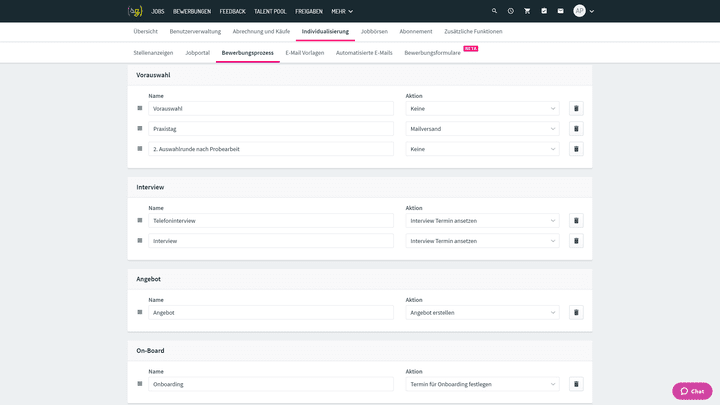Image resolution: width=720 pixels, height=405 pixels.
Task: Switch to Abrechnung und Käufe tab
Action: pyautogui.click(x=261, y=32)
